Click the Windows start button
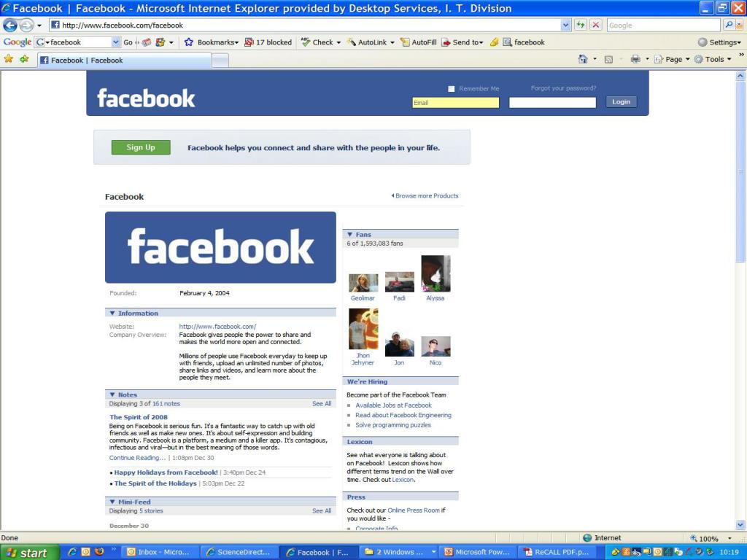Viewport: 747px width, 560px height. pos(29,553)
